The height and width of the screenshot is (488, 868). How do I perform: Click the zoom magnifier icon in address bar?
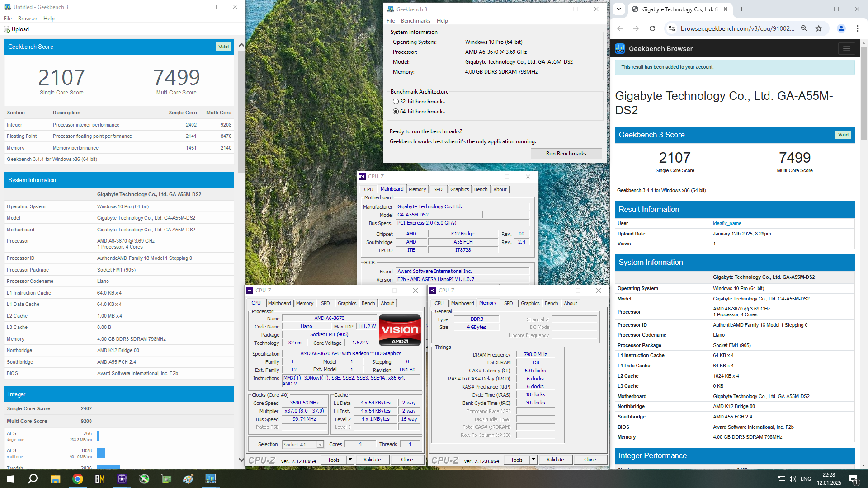click(804, 28)
